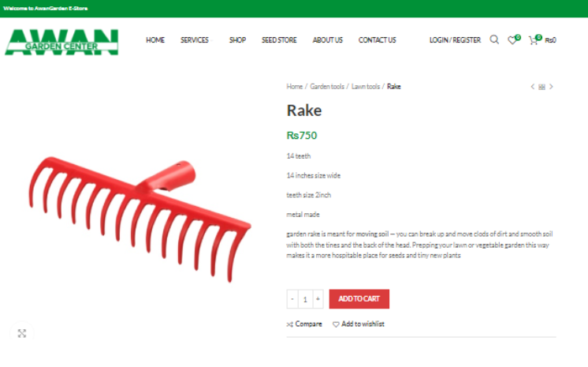This screenshot has height=367, width=588.
Task: Add Rake to wishlist
Action: 359,324
